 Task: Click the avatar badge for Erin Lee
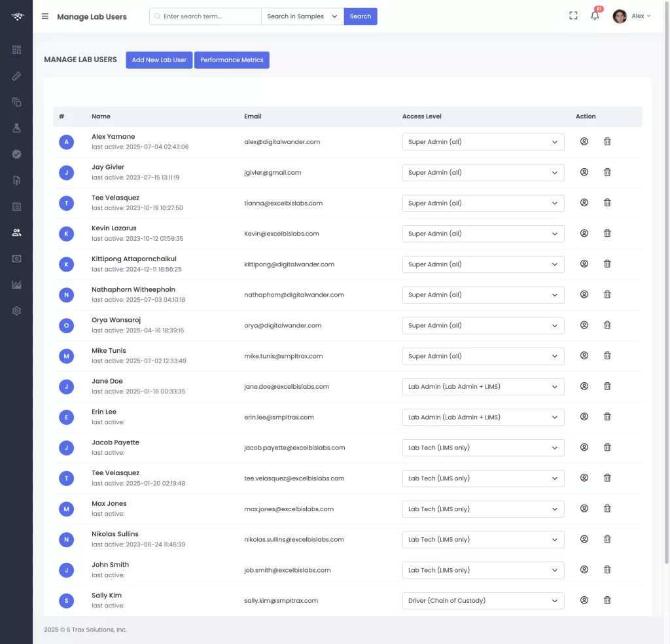[x=66, y=417]
